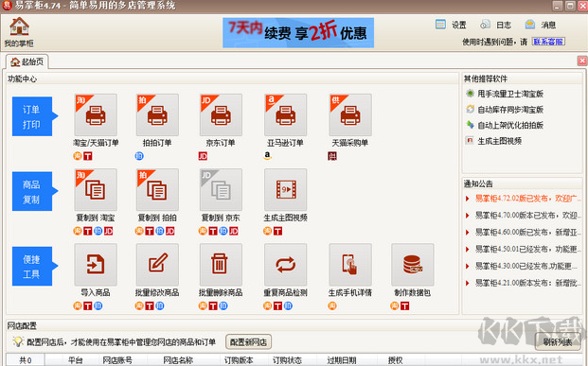Launch 复制到拍拍 copy tool
The image size is (588, 366).
(x=157, y=189)
